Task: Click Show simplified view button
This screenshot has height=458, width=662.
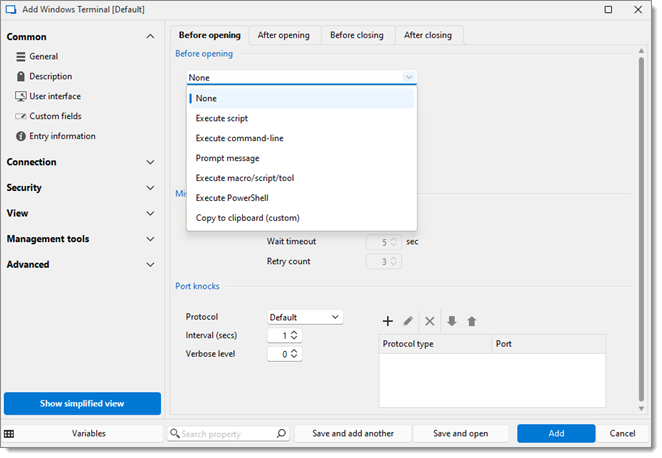Action: (82, 404)
